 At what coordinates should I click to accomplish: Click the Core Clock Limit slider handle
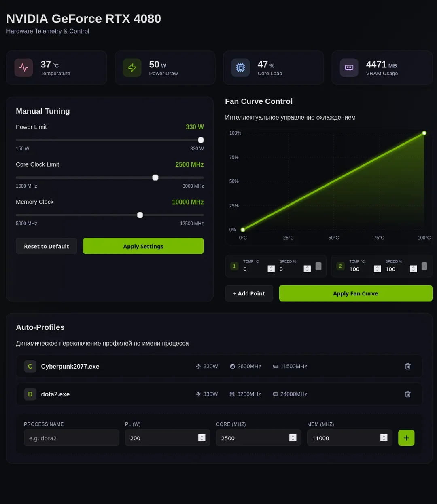click(155, 177)
